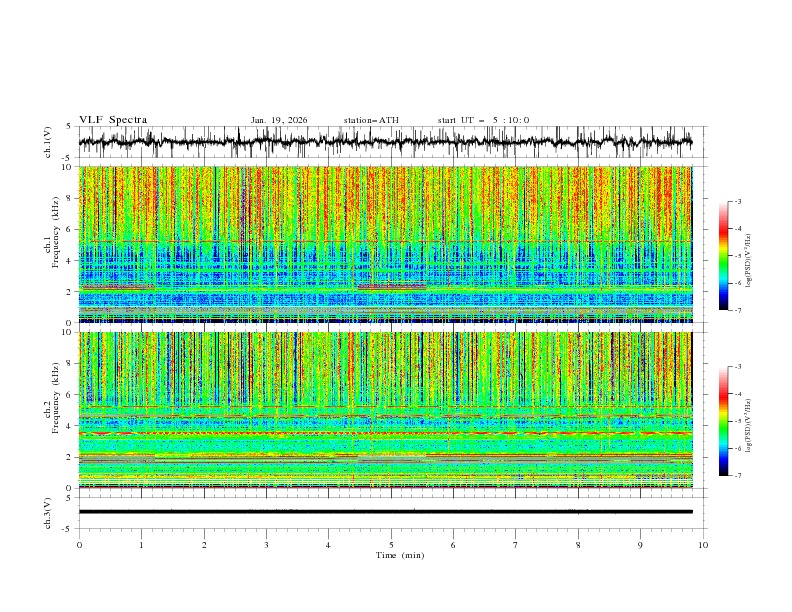The width and height of the screenshot is (792, 612).
Task: Click inside the ch.1 spectrogram panel
Action: tap(385, 244)
